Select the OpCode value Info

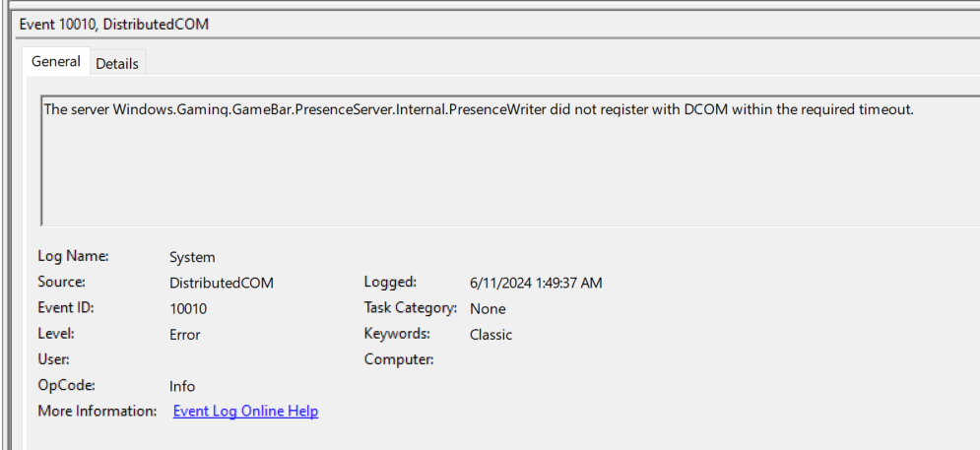click(182, 386)
